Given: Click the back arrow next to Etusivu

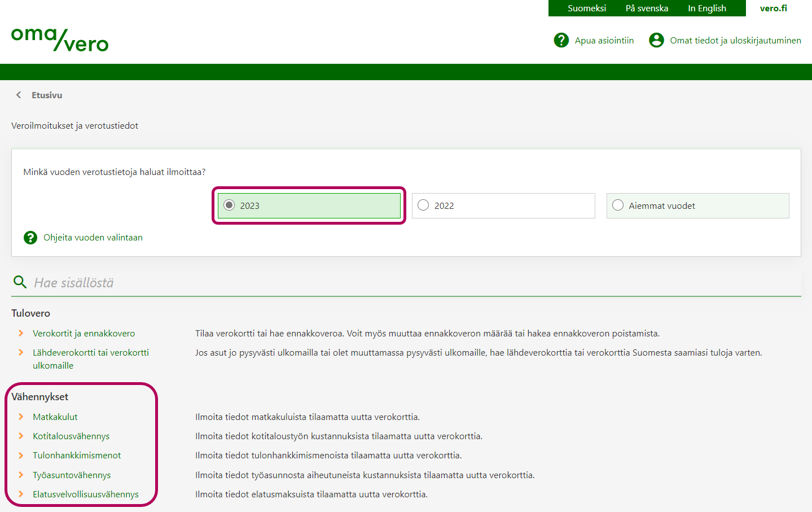Looking at the screenshot, I should pyautogui.click(x=19, y=95).
